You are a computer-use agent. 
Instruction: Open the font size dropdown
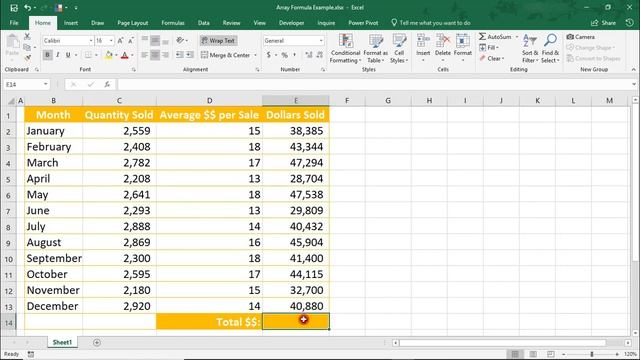111,40
